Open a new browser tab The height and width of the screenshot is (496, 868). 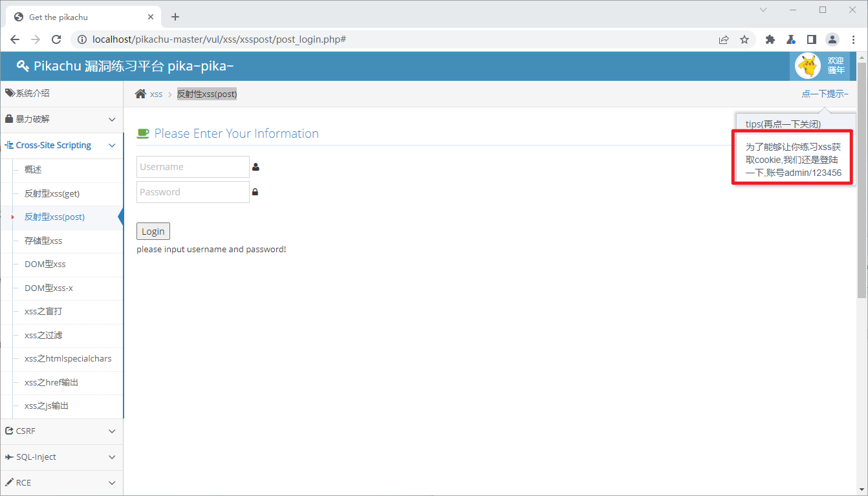175,17
